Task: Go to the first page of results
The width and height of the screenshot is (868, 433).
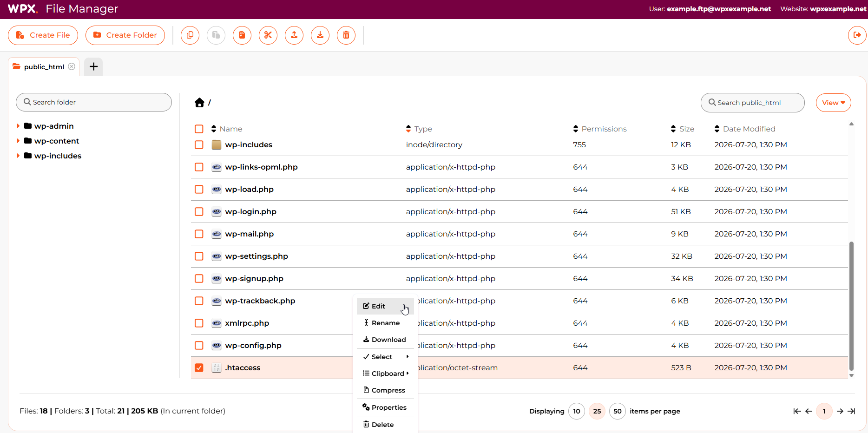Action: click(797, 411)
